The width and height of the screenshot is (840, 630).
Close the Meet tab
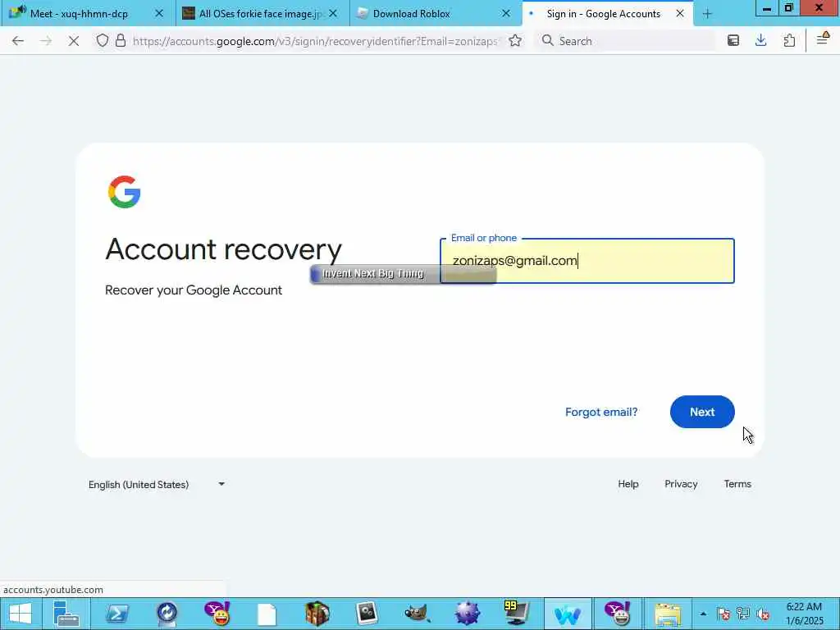159,13
